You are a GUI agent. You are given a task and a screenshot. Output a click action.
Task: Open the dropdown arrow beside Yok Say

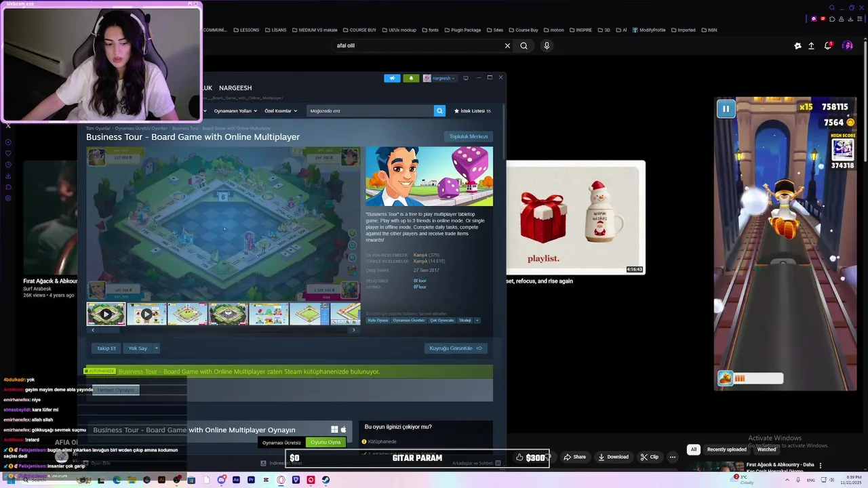156,348
